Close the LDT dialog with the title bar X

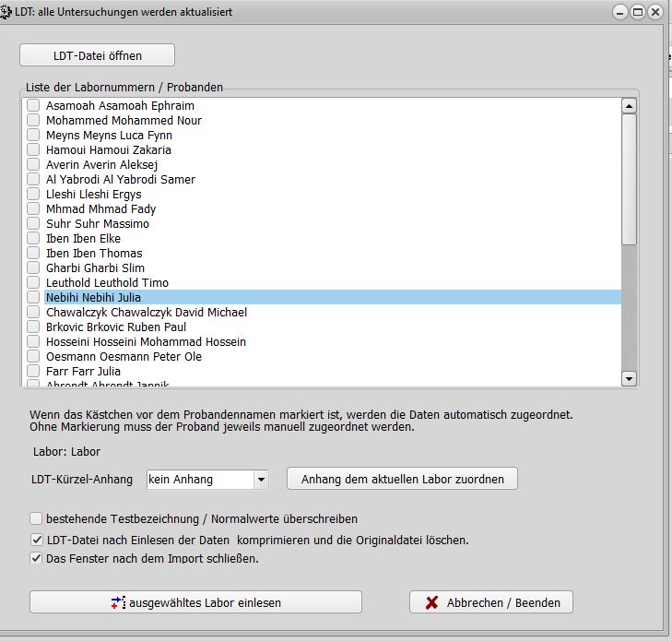pos(654,12)
